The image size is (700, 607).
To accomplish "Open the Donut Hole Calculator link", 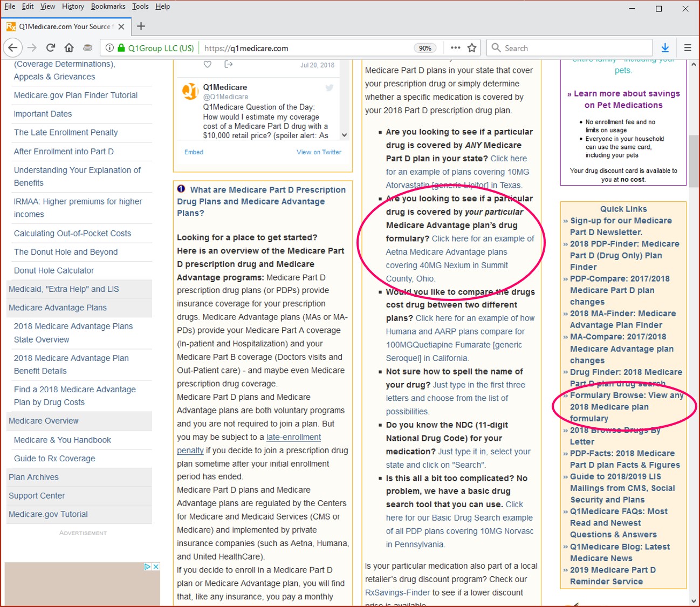I will click(x=54, y=270).
